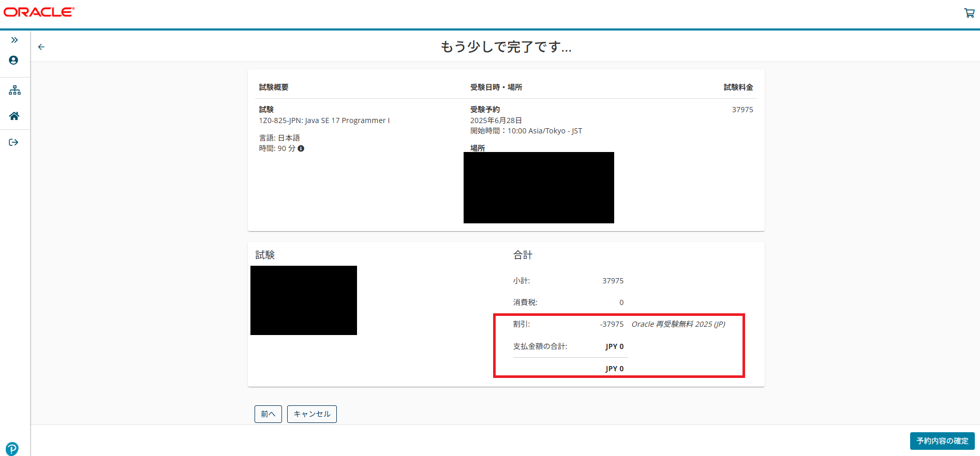Click the sign-out arrow icon in sidebar
The height and width of the screenshot is (456, 980).
[14, 142]
